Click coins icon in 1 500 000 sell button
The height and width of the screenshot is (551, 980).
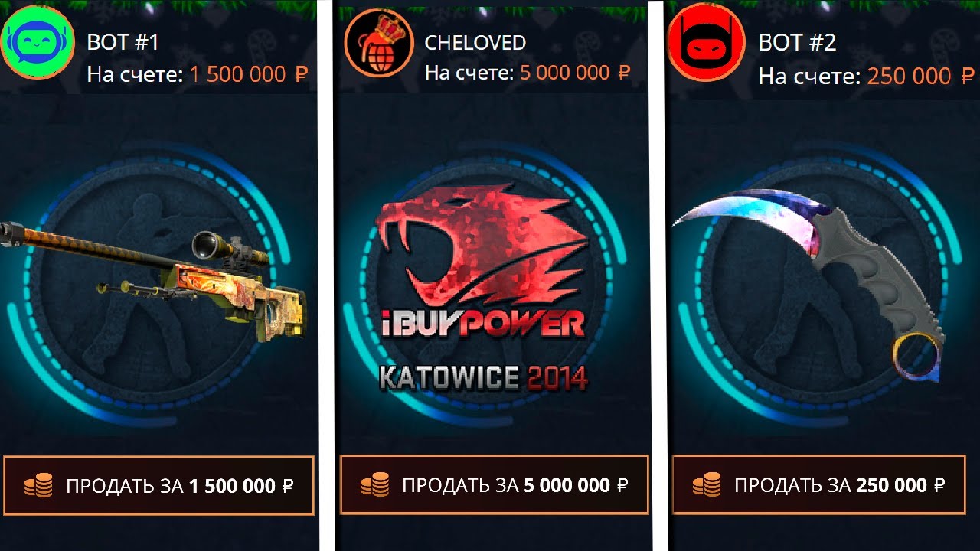coord(38,486)
